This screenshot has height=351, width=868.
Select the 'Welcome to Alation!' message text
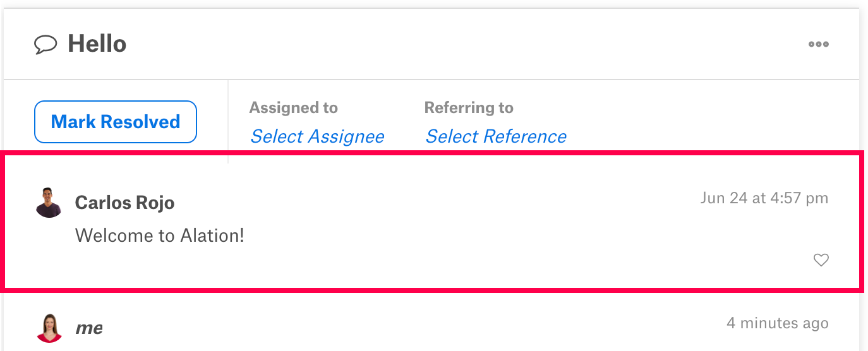coord(160,235)
